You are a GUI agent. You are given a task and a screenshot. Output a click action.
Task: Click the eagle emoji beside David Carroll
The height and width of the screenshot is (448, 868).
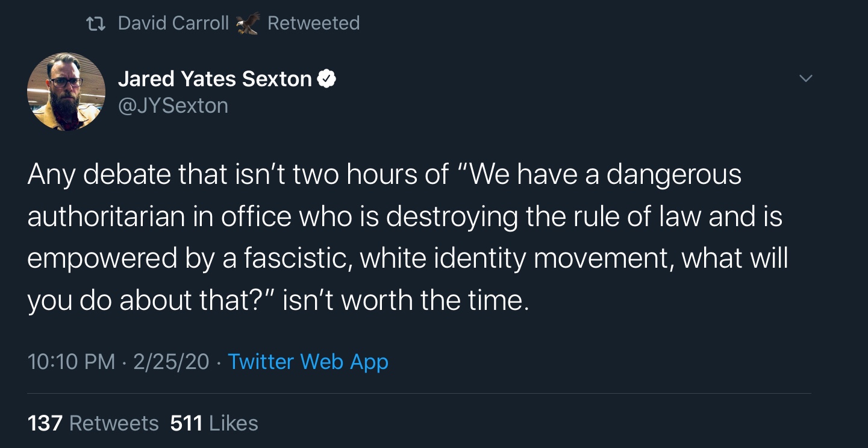248,24
